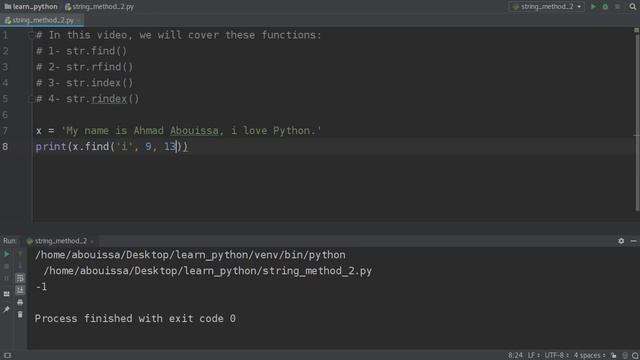Image resolution: width=640 pixels, height=360 pixels.
Task: Click the pause output icon in Run panel
Action: (x=7, y=278)
